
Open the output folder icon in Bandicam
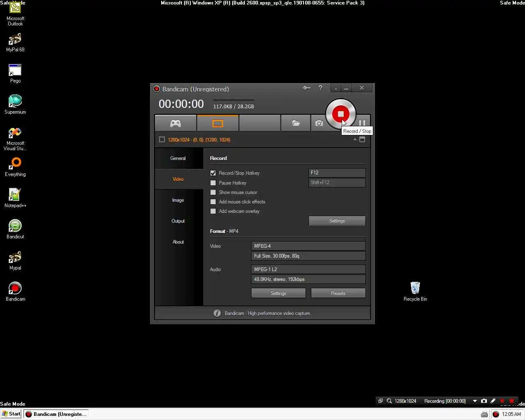[x=296, y=123]
